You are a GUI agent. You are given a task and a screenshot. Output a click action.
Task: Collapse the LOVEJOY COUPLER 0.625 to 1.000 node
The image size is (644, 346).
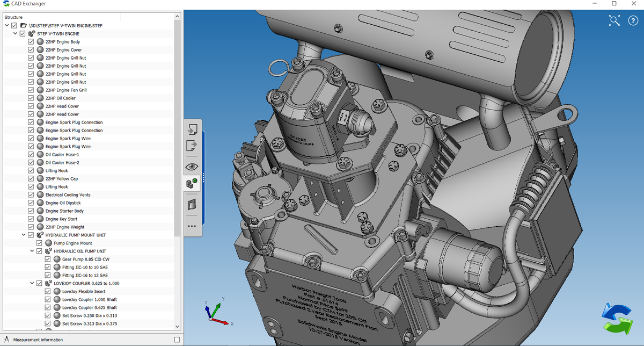tap(32, 283)
